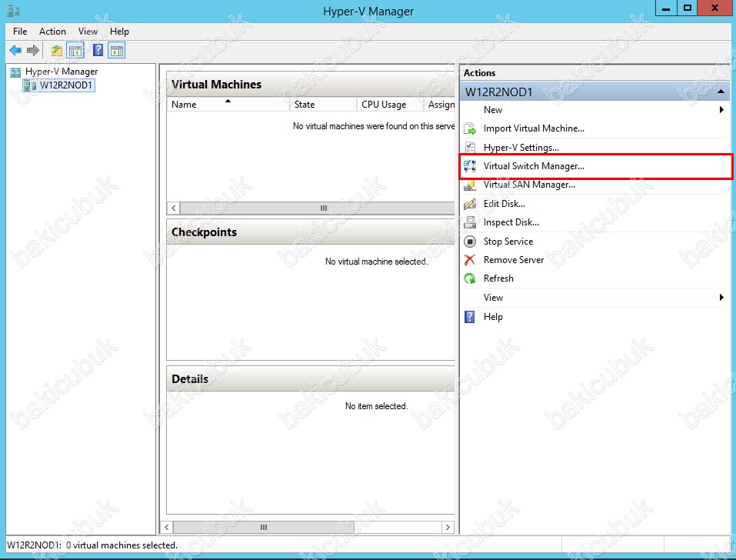Click right arrow of bottom horizontal scrollbar

tap(448, 527)
